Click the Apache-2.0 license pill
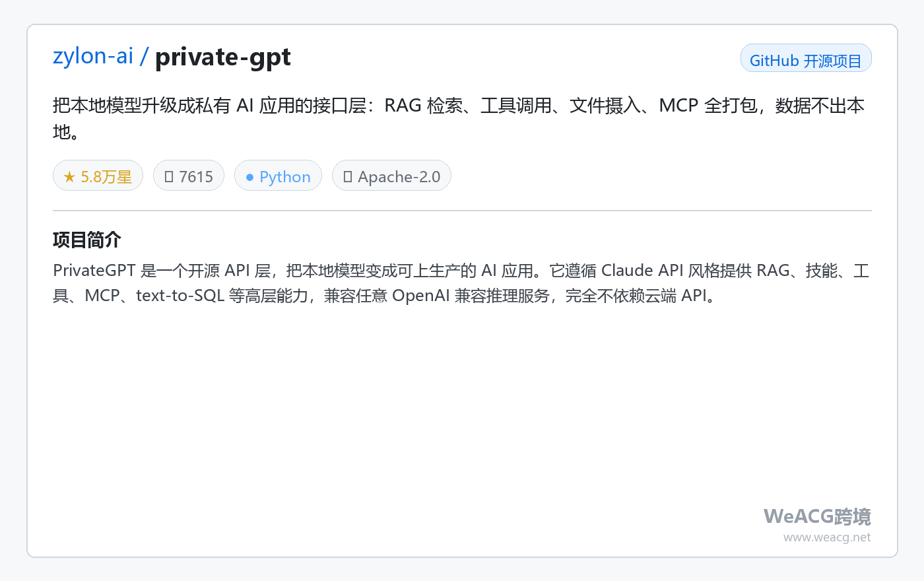This screenshot has height=581, width=924. click(391, 176)
